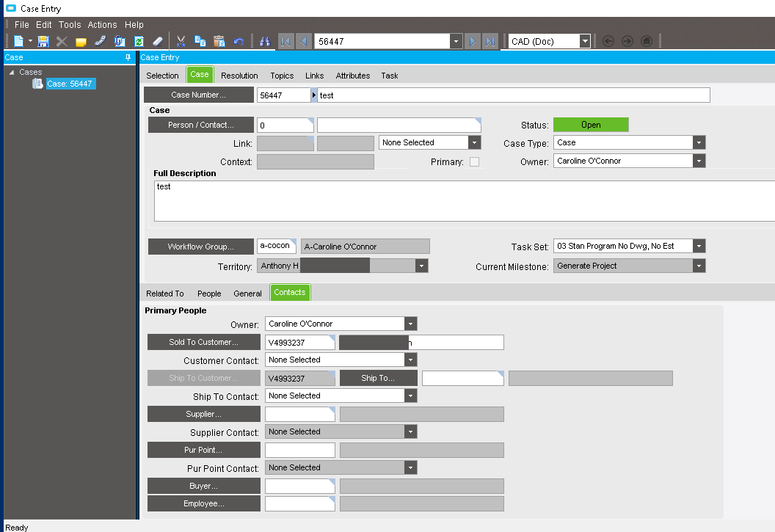Toggle the Primary checkbox
Screen dimensions: 775x532
click(x=474, y=162)
